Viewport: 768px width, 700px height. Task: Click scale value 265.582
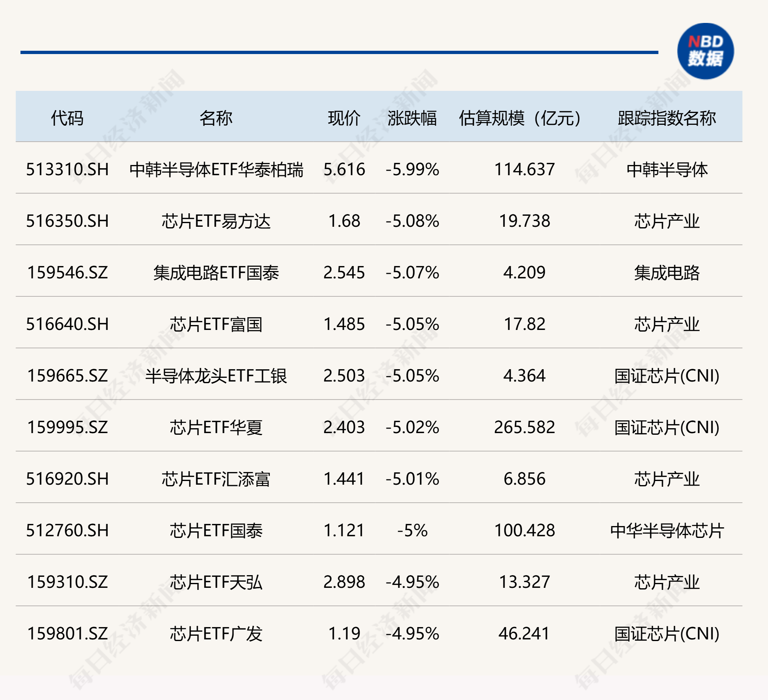click(524, 427)
